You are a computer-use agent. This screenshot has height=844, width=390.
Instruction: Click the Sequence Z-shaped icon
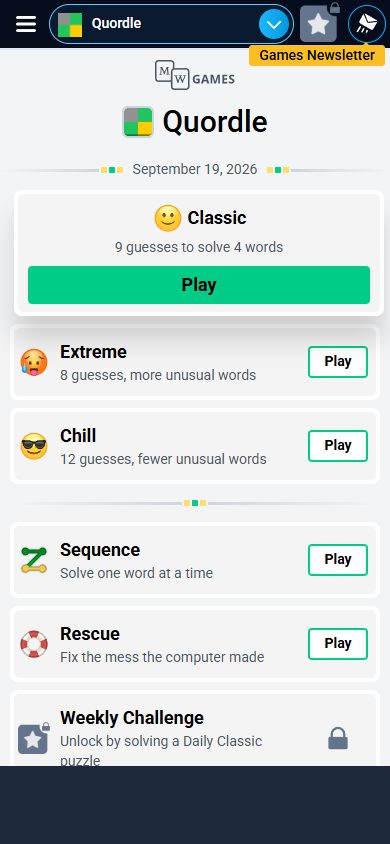coord(34,560)
